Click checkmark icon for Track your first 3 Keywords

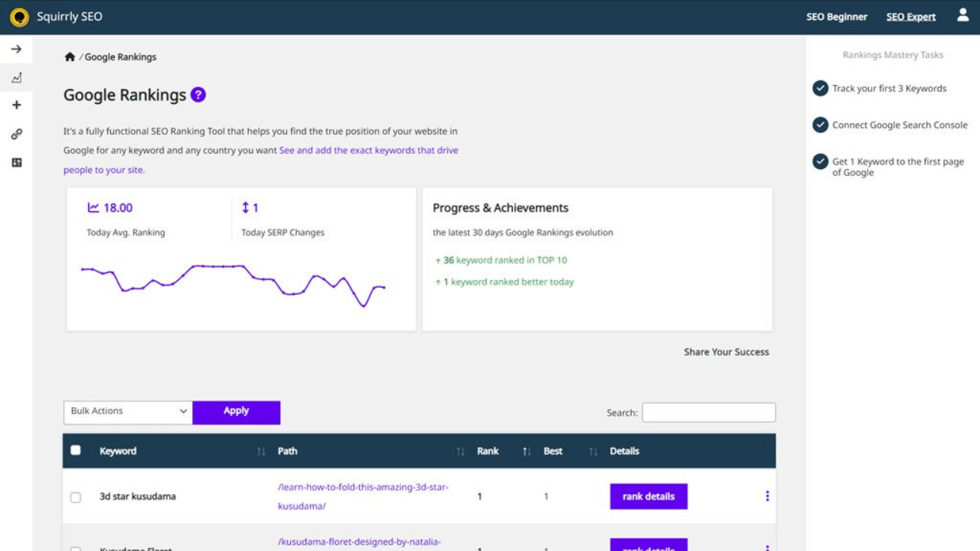click(x=820, y=88)
